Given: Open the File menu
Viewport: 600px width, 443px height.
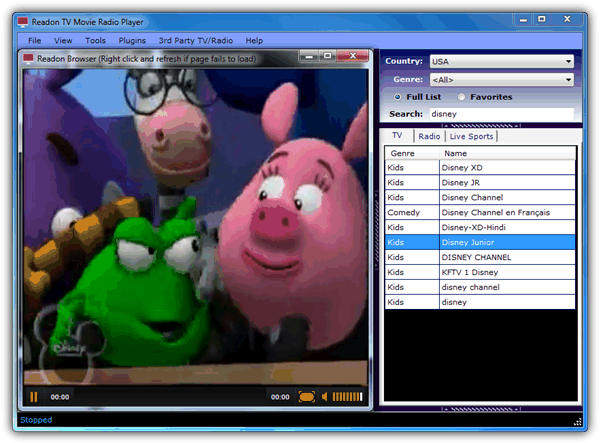Looking at the screenshot, I should click(34, 41).
